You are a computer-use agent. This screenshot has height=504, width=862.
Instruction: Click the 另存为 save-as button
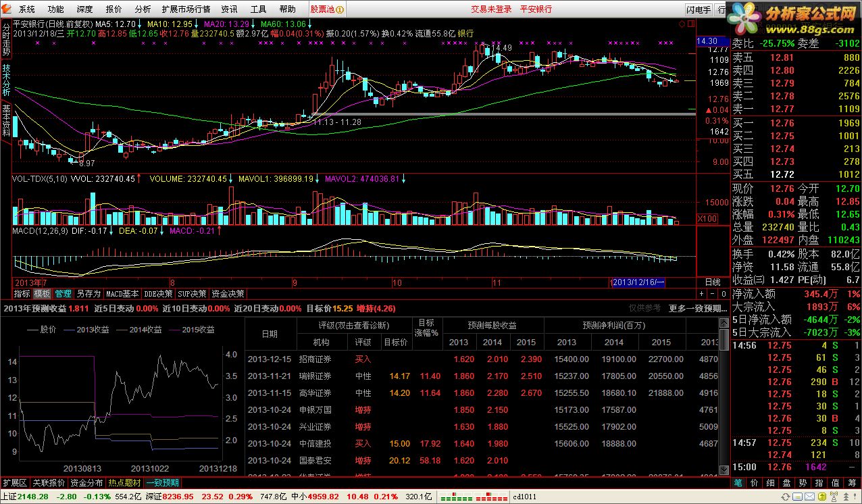(88, 294)
